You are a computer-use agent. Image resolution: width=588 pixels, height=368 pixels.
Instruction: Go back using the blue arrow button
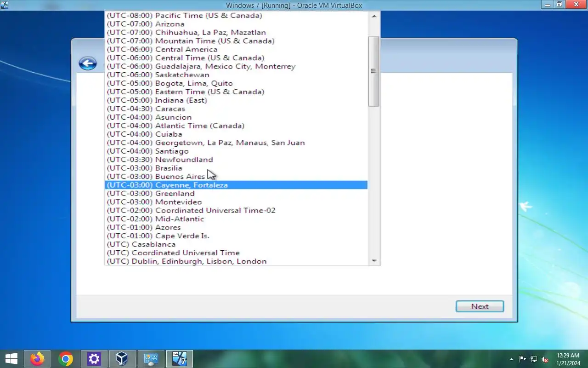pos(88,63)
